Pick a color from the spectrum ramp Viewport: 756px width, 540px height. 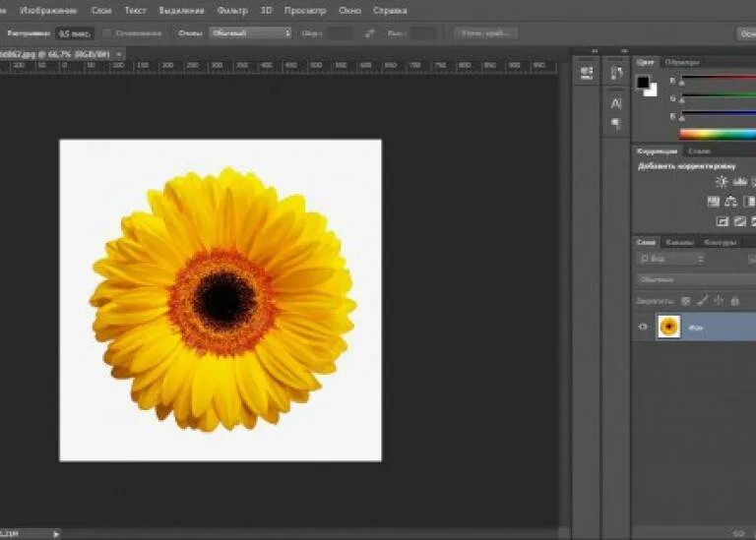click(x=718, y=134)
